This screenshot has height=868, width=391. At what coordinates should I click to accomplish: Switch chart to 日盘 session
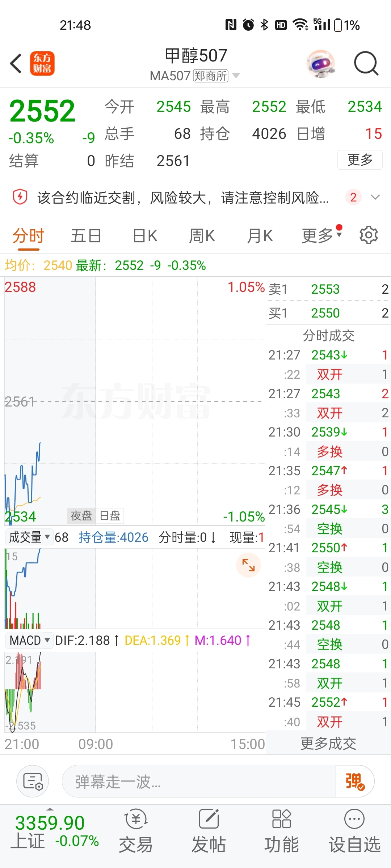click(110, 516)
